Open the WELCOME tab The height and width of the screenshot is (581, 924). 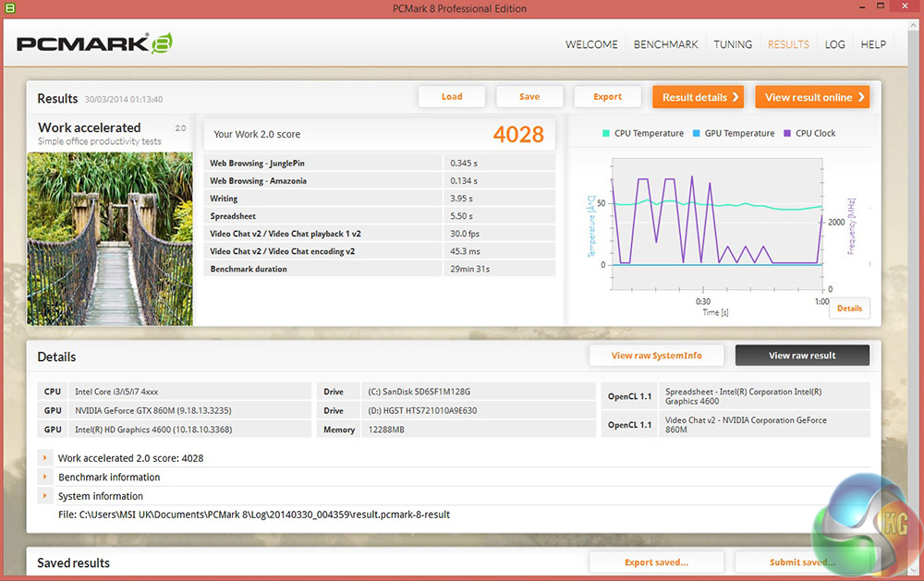tap(591, 44)
